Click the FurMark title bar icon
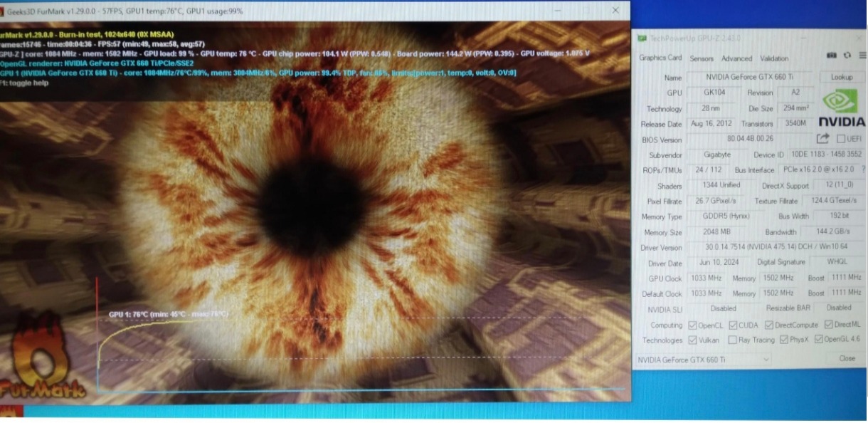Viewport: 868px width, 423px height. click(3, 10)
